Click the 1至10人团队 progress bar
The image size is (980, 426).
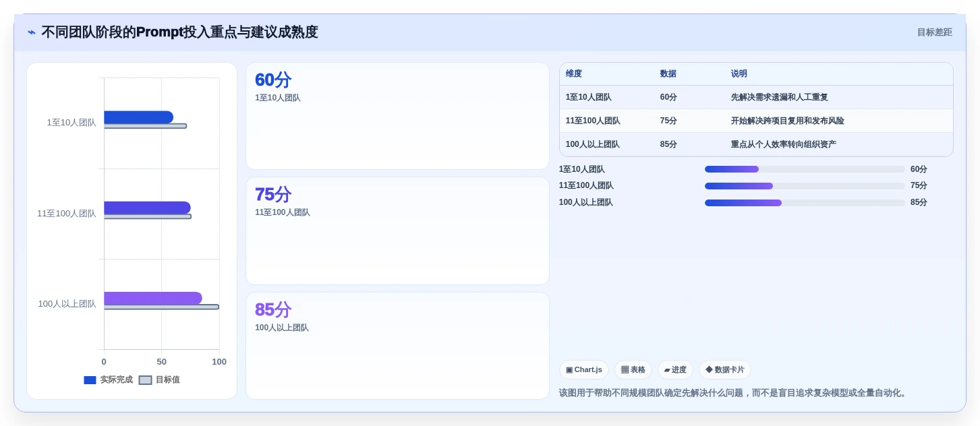click(x=805, y=169)
